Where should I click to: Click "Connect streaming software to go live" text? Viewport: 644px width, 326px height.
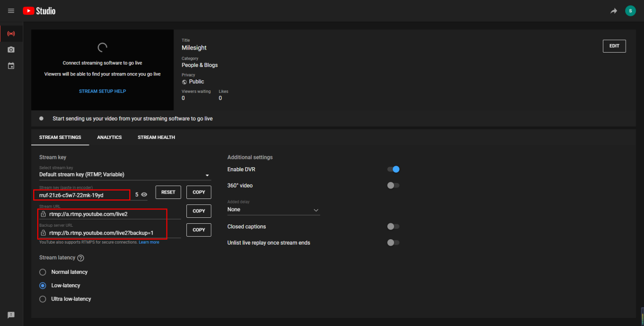[103, 63]
